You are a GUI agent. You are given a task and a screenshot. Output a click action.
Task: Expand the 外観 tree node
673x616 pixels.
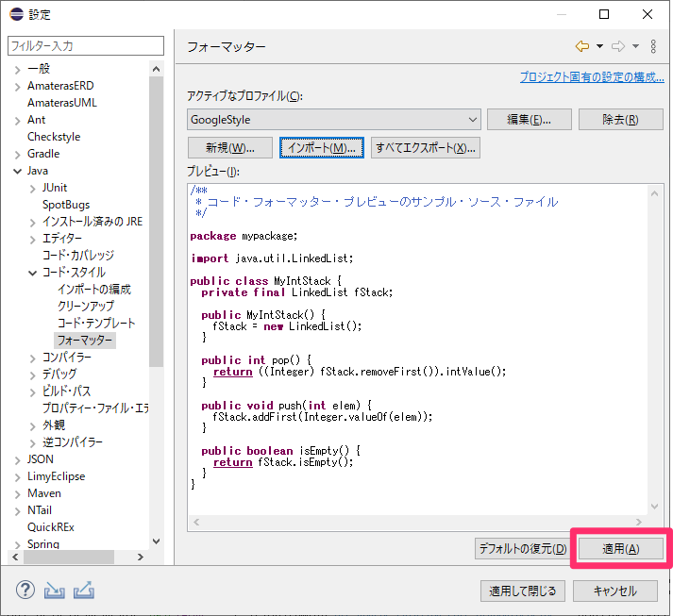pos(33,426)
